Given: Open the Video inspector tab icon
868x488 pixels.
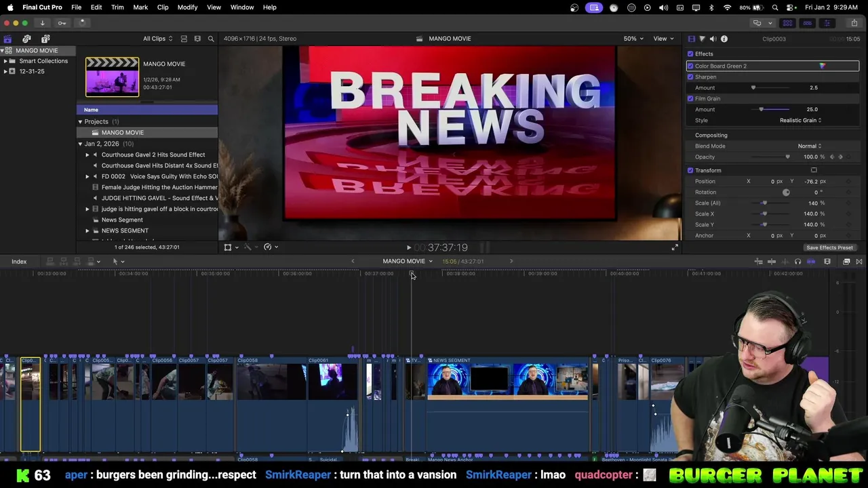Looking at the screenshot, I should [691, 39].
